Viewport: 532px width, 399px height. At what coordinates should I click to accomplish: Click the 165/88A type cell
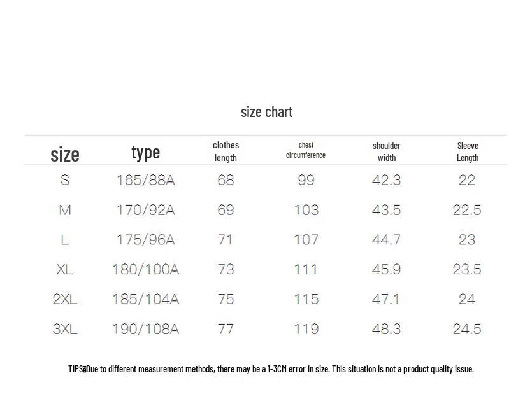145,180
